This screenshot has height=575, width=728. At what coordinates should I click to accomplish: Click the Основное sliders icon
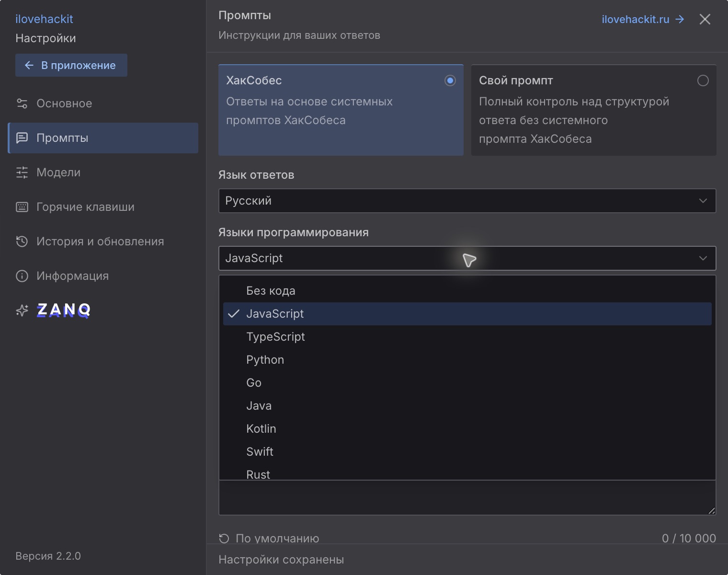click(22, 103)
